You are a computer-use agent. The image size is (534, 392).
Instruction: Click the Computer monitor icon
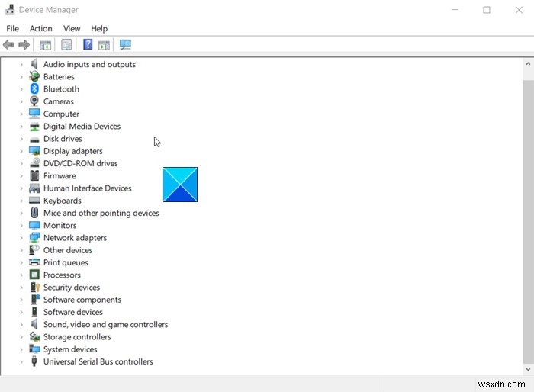pyautogui.click(x=34, y=114)
